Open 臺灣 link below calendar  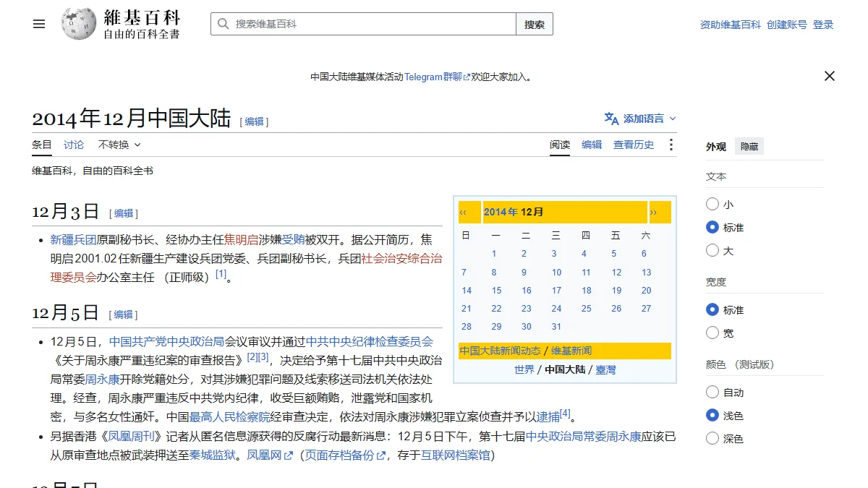coord(605,369)
